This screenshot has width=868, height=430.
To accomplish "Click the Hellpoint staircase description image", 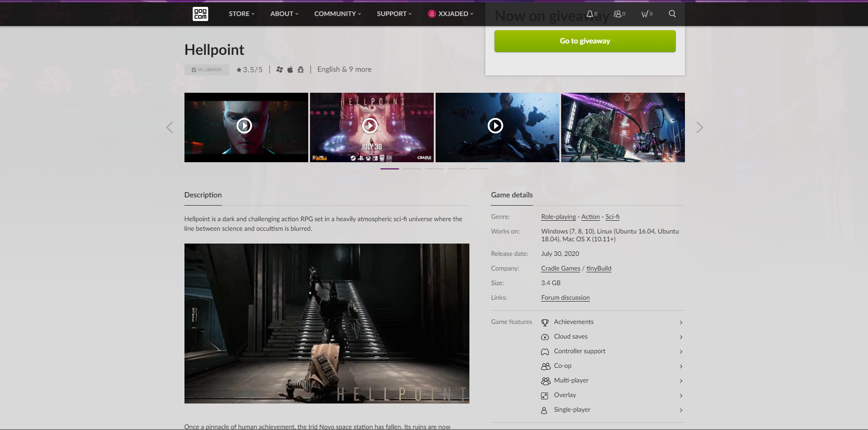I will pos(327,324).
